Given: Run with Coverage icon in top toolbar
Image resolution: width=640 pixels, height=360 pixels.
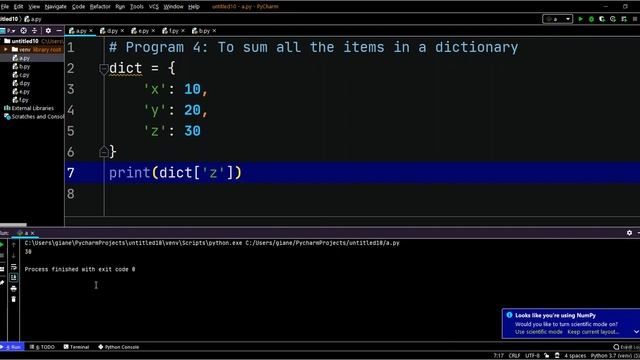Looking at the screenshot, I should click(602, 19).
